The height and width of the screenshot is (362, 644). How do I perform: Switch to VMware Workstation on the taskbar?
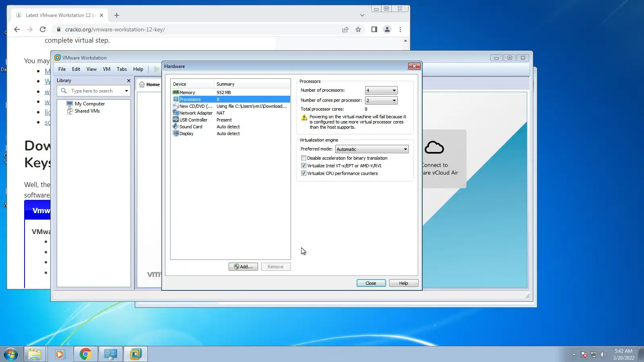(x=136, y=354)
